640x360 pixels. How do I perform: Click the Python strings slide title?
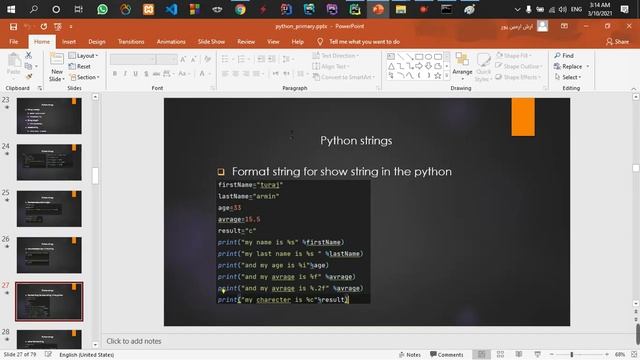pos(356,140)
